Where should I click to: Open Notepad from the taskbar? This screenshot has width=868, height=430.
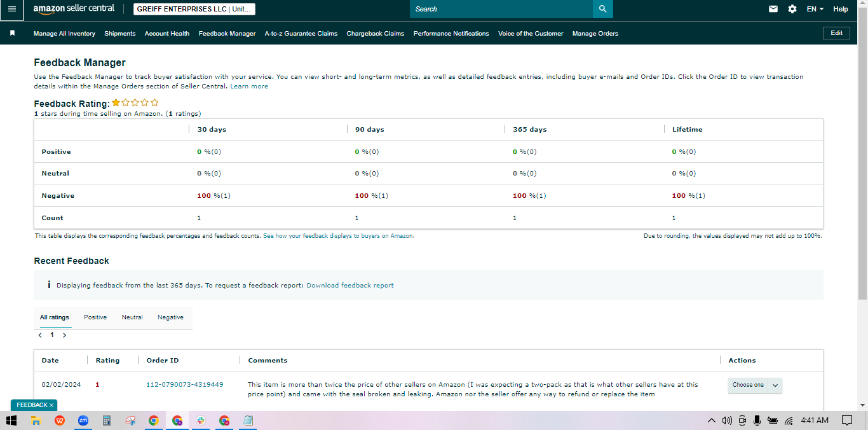click(x=248, y=420)
